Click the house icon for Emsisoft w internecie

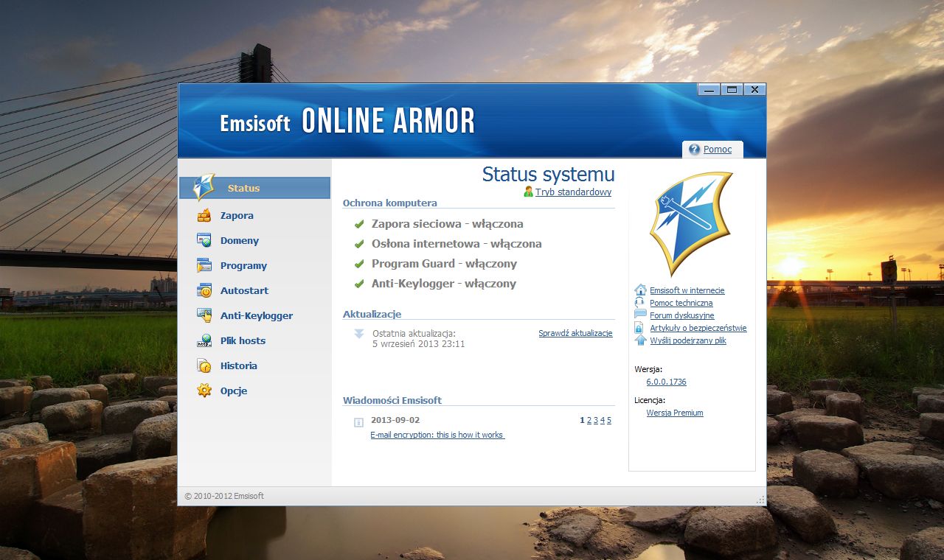click(x=640, y=290)
